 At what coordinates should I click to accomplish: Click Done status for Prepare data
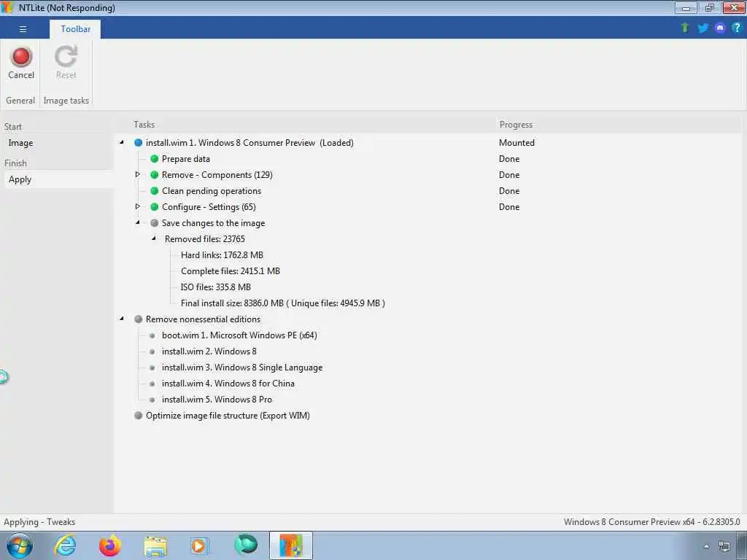coord(509,159)
